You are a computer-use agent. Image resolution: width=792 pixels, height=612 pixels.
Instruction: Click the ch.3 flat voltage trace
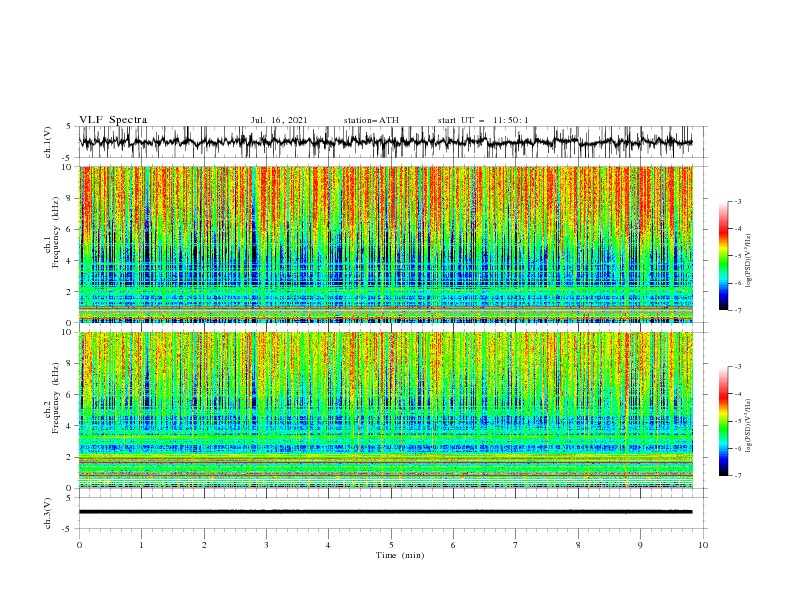[385, 512]
